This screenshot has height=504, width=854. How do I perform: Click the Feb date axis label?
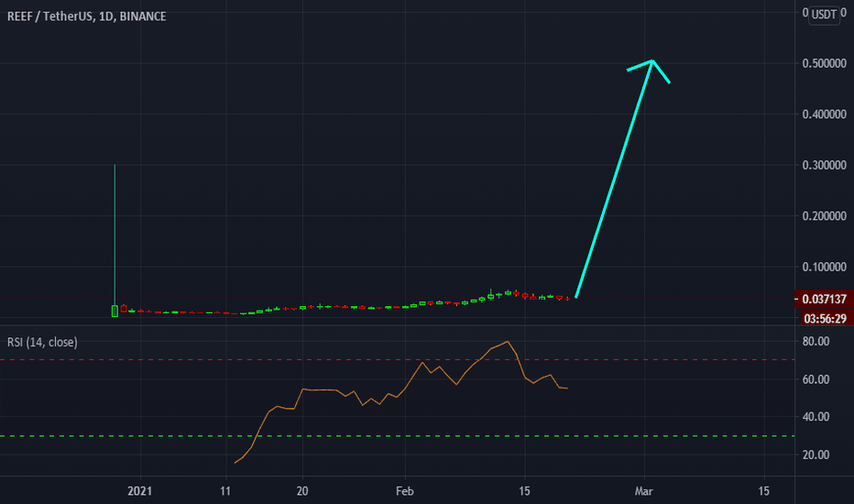(405, 491)
